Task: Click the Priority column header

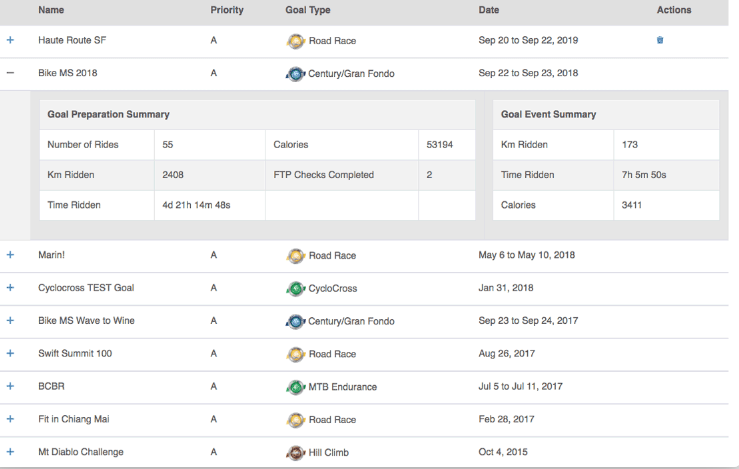Action: [x=227, y=10]
